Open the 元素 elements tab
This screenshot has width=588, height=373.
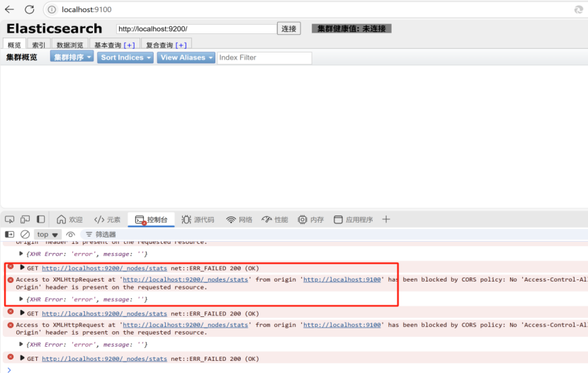(107, 220)
